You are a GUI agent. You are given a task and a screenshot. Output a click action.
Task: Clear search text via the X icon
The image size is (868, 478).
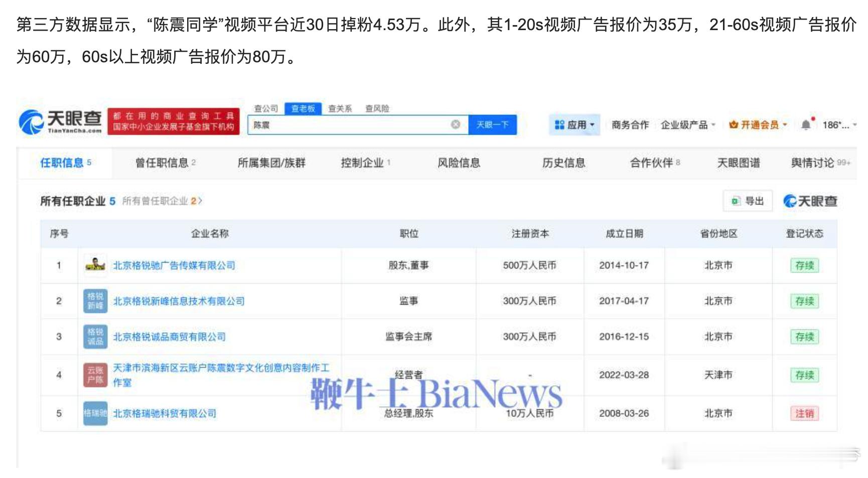pyautogui.click(x=455, y=125)
